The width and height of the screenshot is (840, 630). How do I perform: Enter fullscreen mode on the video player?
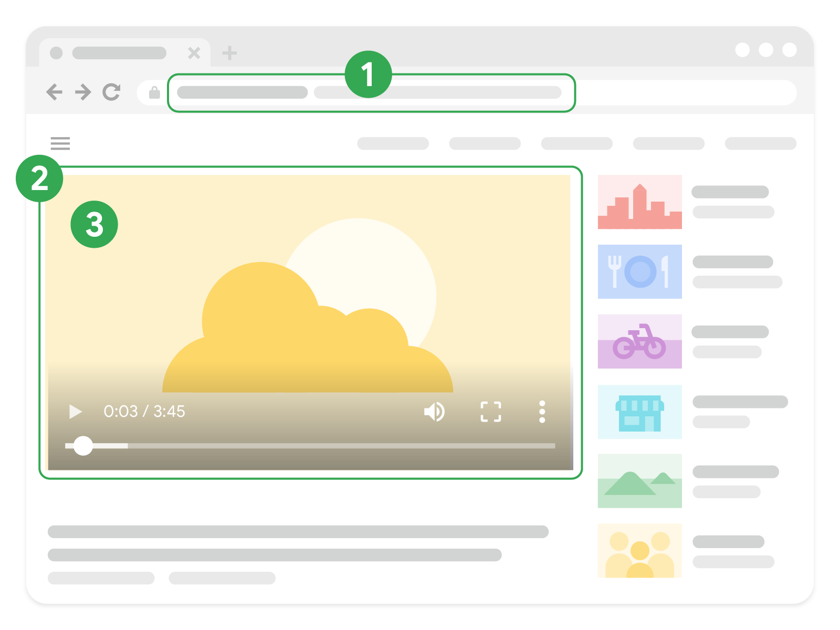(490, 412)
